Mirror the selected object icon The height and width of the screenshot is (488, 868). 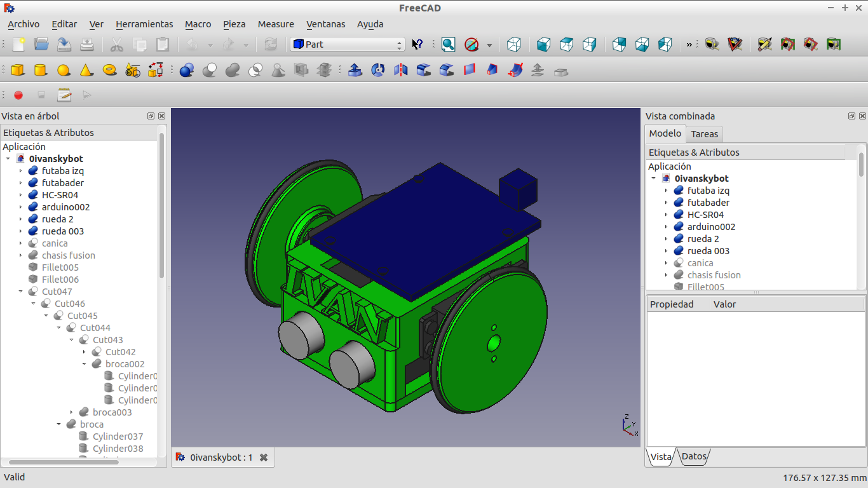click(x=401, y=70)
